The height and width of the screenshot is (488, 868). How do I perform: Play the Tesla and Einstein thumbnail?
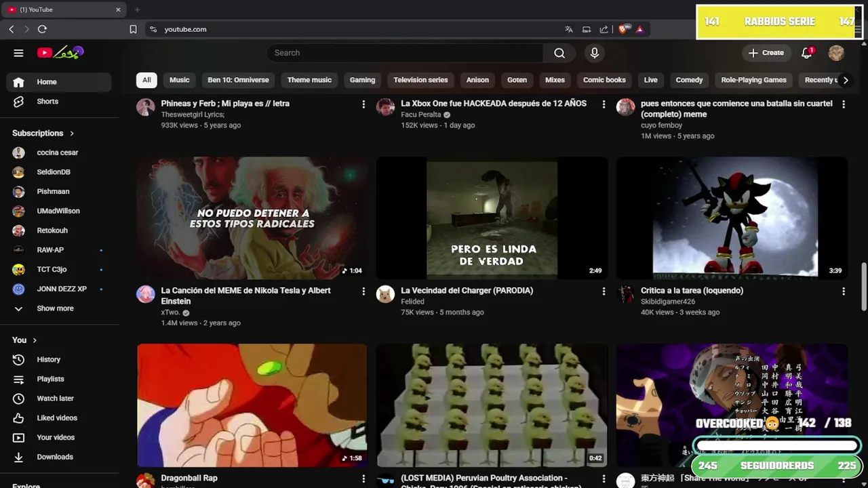(x=252, y=218)
